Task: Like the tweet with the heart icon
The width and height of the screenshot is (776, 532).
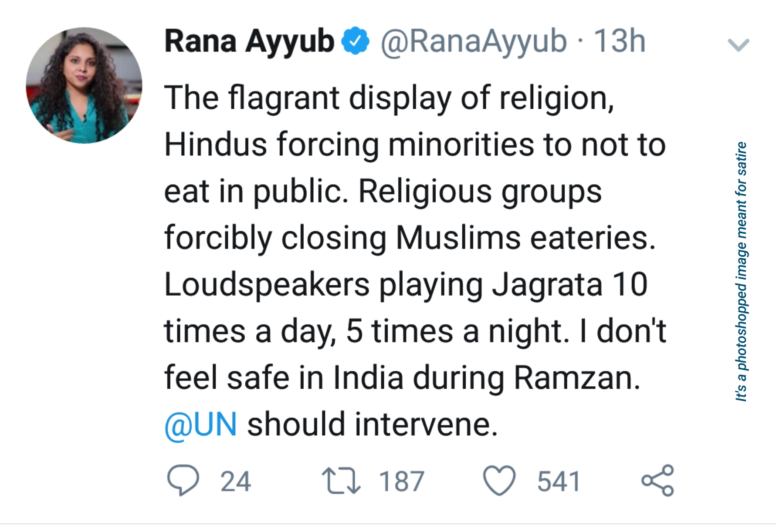Action: point(499,481)
